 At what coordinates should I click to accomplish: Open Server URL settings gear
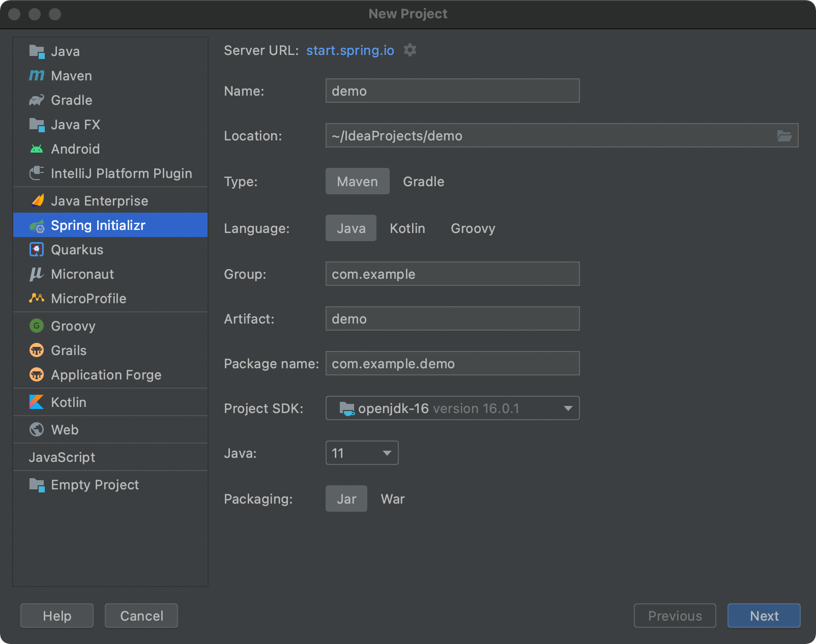pyautogui.click(x=410, y=50)
